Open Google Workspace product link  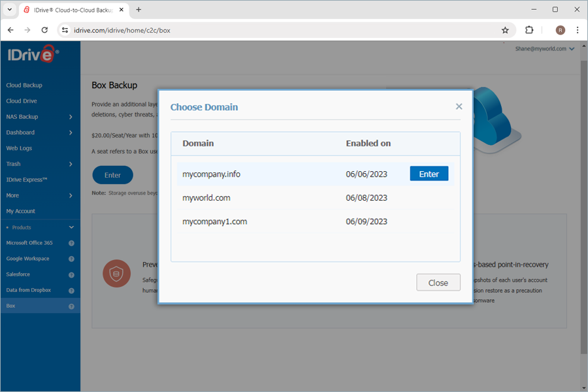27,259
